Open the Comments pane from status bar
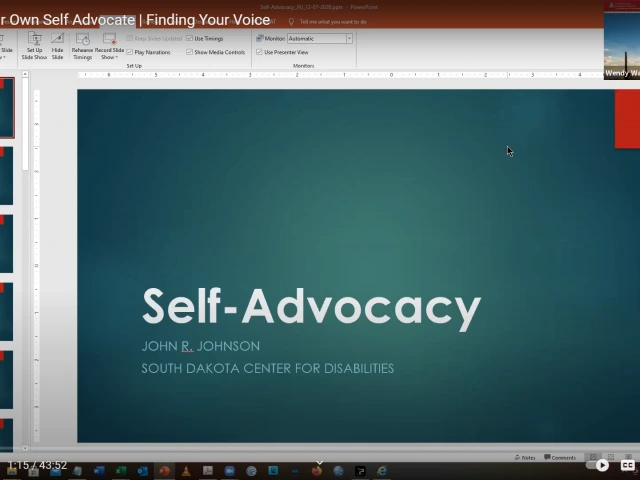 pos(560,458)
